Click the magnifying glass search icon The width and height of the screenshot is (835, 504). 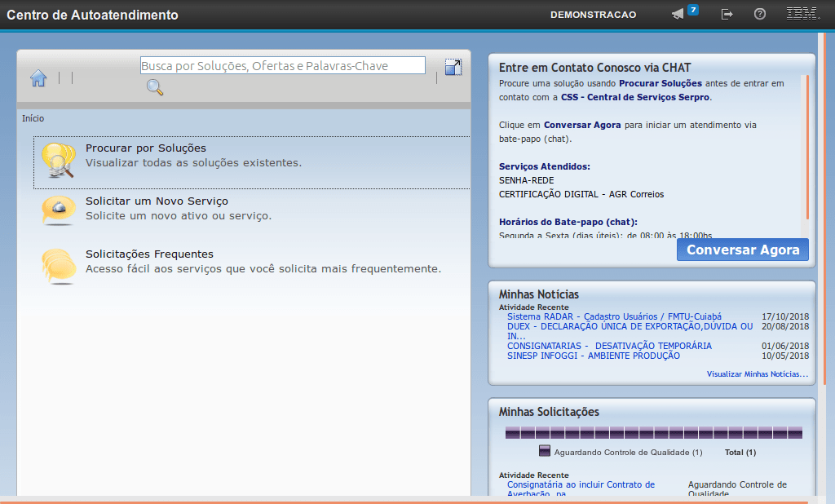(x=154, y=87)
